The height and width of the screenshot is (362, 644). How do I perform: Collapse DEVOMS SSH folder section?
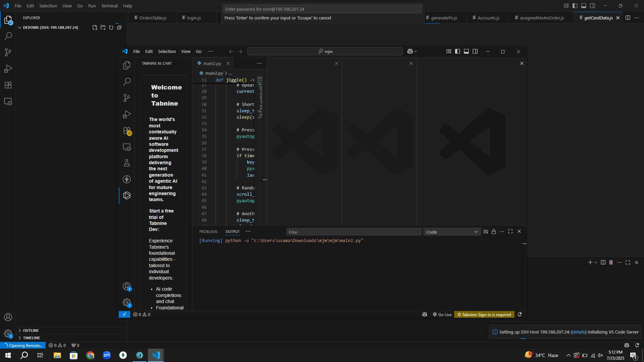click(20, 27)
